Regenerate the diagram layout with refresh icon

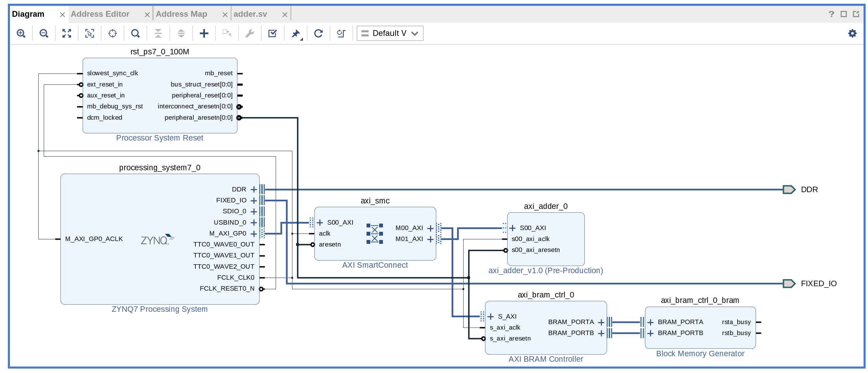point(318,33)
